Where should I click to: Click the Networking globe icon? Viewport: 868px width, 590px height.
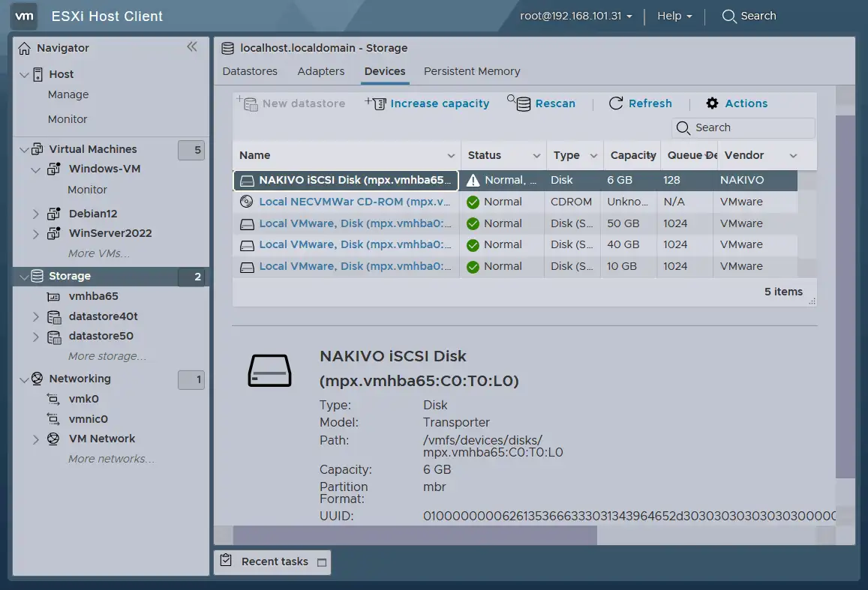(x=37, y=379)
